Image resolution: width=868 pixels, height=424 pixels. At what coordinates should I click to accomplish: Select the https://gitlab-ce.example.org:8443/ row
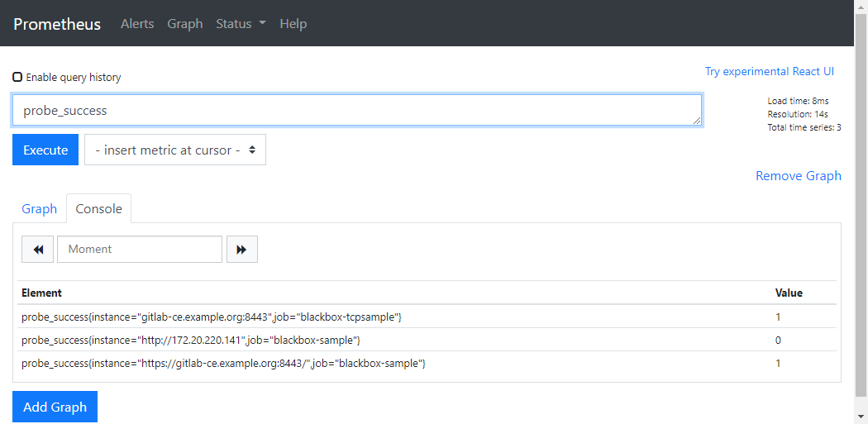coord(427,363)
